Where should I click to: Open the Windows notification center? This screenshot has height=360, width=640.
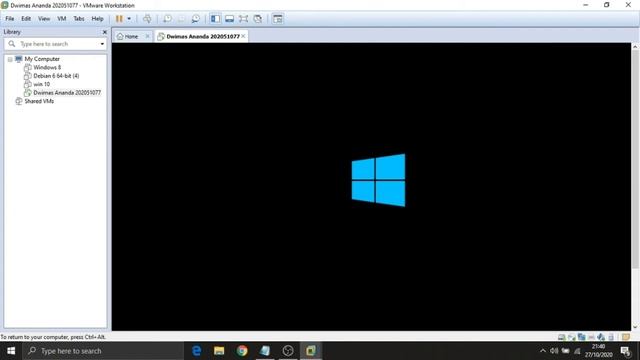tap(626, 351)
